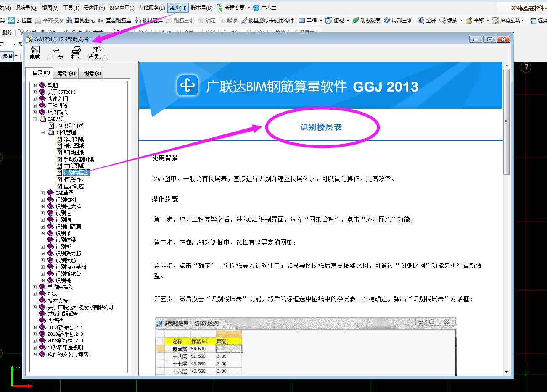Screen dimensions: 547x392
Task: Open the 清除对应 help topic
Action: [x=74, y=179]
